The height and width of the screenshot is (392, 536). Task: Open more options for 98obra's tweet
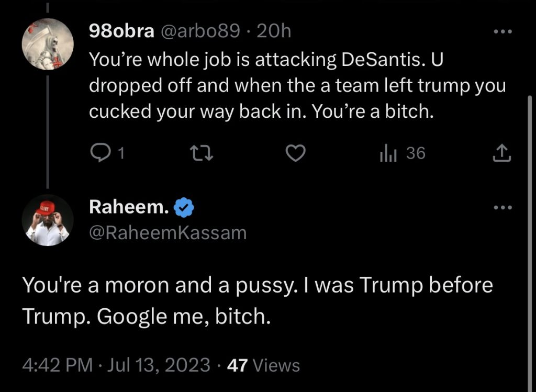pos(503,32)
